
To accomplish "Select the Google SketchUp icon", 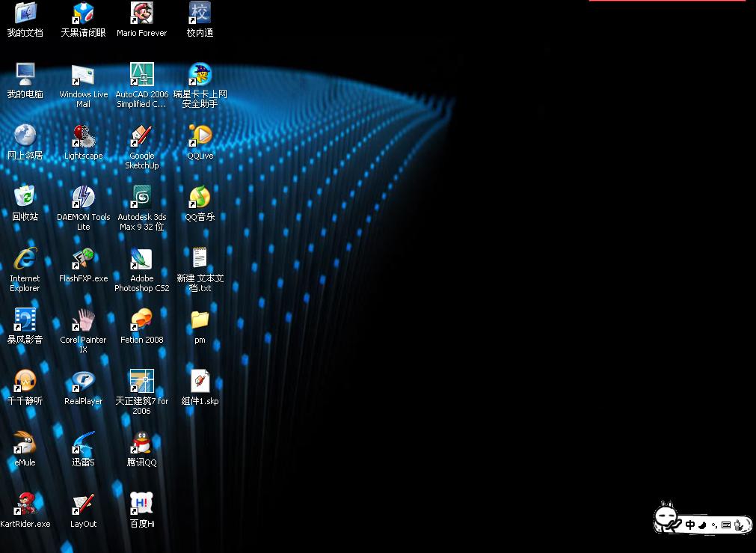I will pyautogui.click(x=141, y=137).
